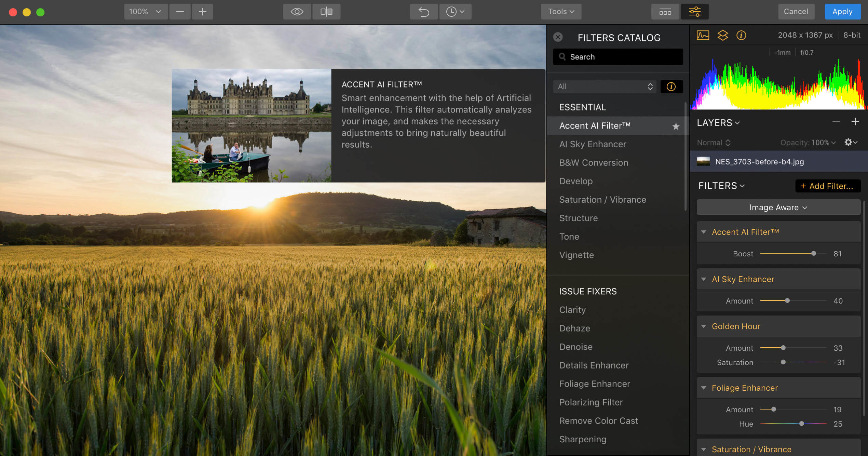Toggle the eye quick preview button
The width and height of the screenshot is (868, 456).
[297, 12]
